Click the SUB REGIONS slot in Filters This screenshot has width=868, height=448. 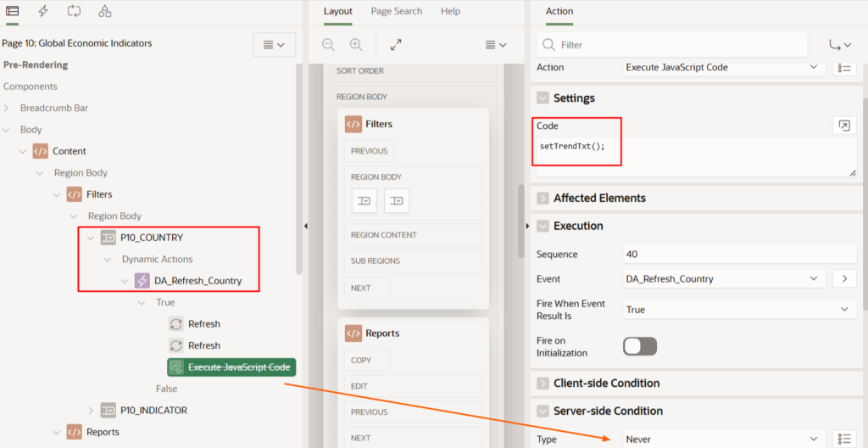tap(413, 261)
